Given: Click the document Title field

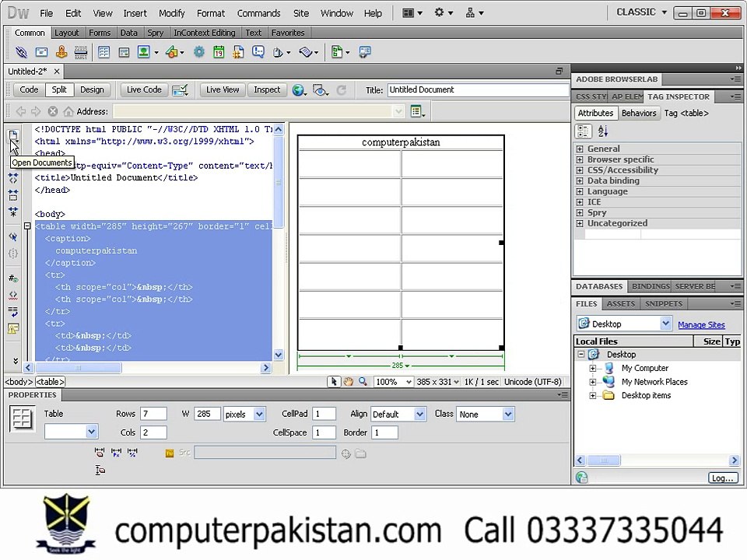Looking at the screenshot, I should pyautogui.click(x=478, y=90).
